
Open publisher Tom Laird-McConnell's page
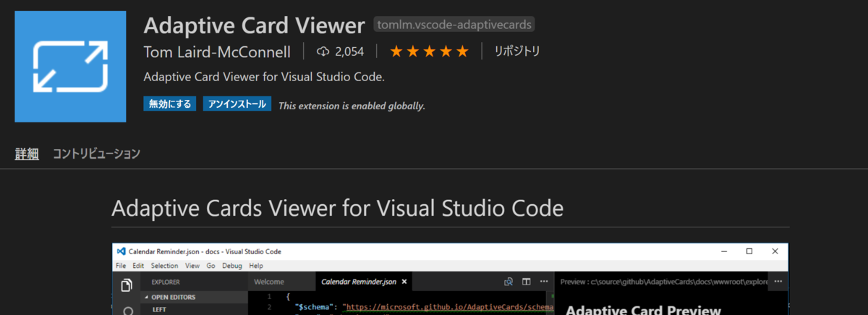[217, 51]
